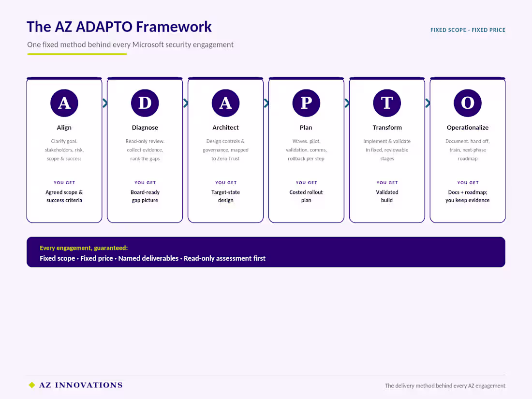Select the 'The AZ ADAPTO Framework' title
This screenshot has height=399, width=532.
pyautogui.click(x=119, y=27)
